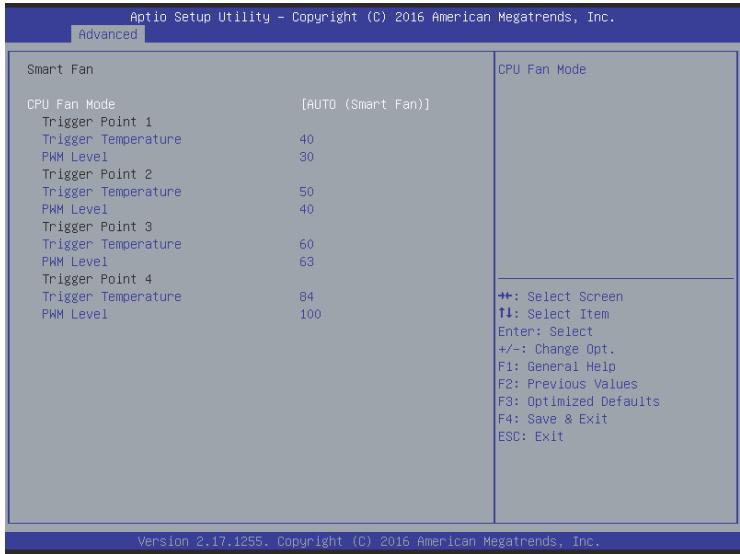Edit Trigger Point 2 temperature value 50
This screenshot has width=740, height=554.
click(x=306, y=192)
